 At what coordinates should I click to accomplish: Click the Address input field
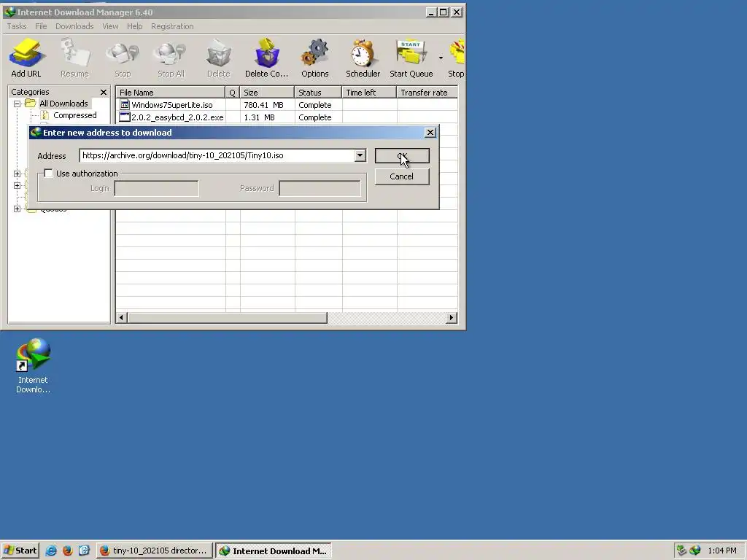coord(217,155)
